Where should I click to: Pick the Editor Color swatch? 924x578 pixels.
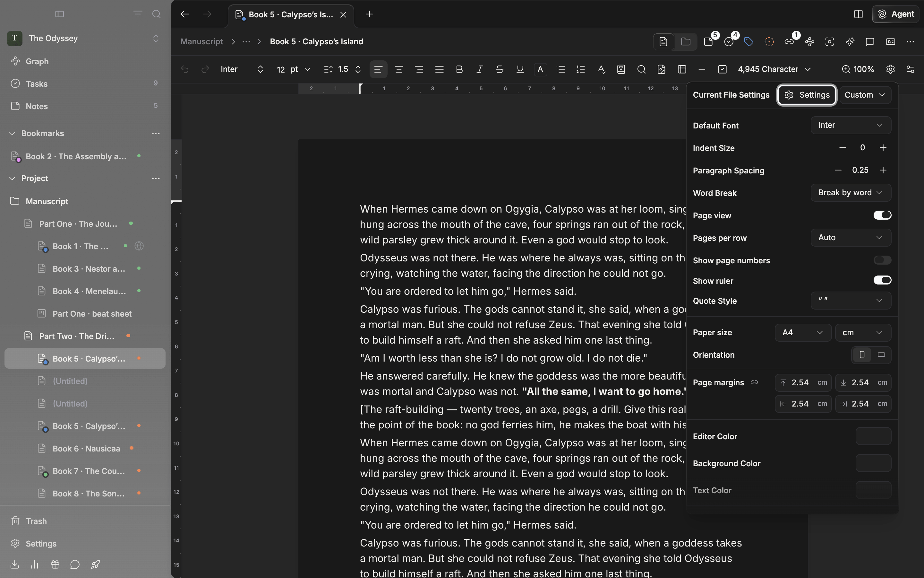pyautogui.click(x=873, y=436)
